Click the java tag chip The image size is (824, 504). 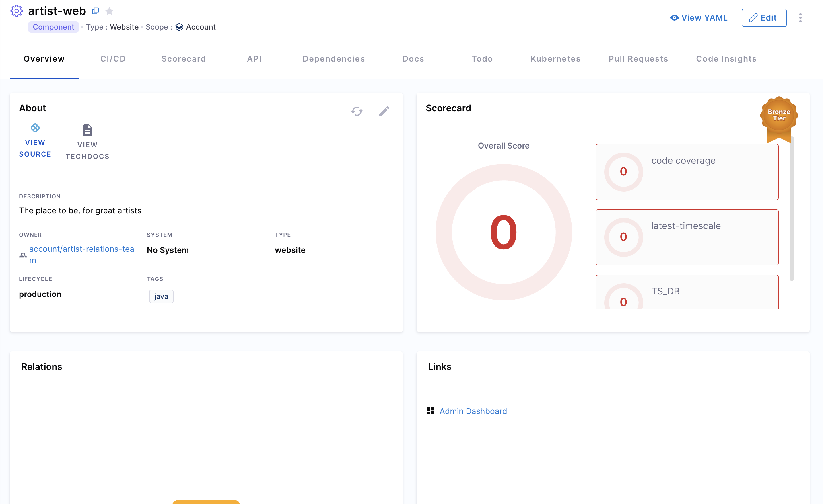point(161,296)
